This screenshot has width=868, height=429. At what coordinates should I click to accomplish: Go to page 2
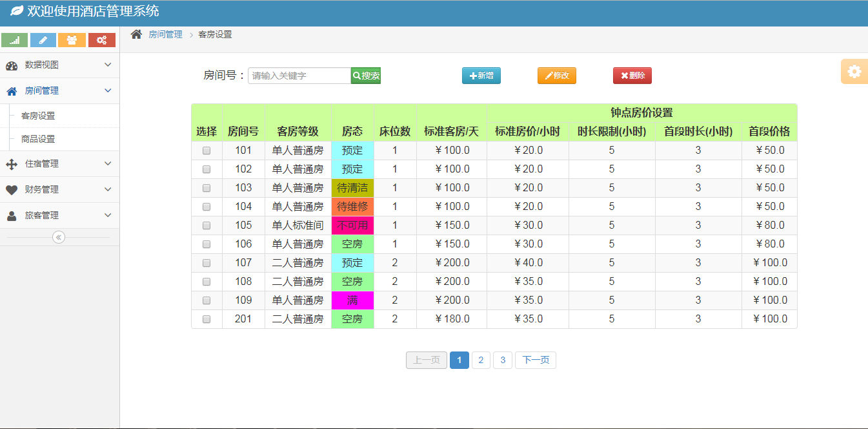pos(481,361)
